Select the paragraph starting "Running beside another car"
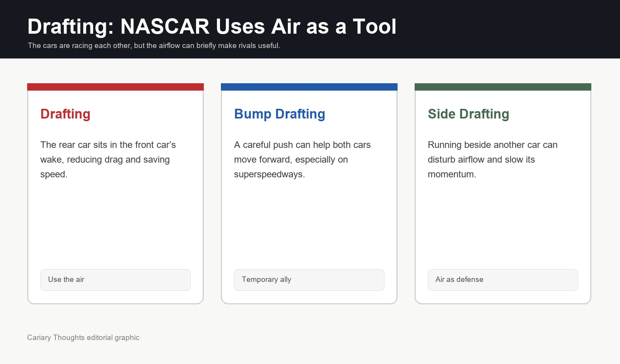Image resolution: width=620 pixels, height=364 pixels. 493,160
